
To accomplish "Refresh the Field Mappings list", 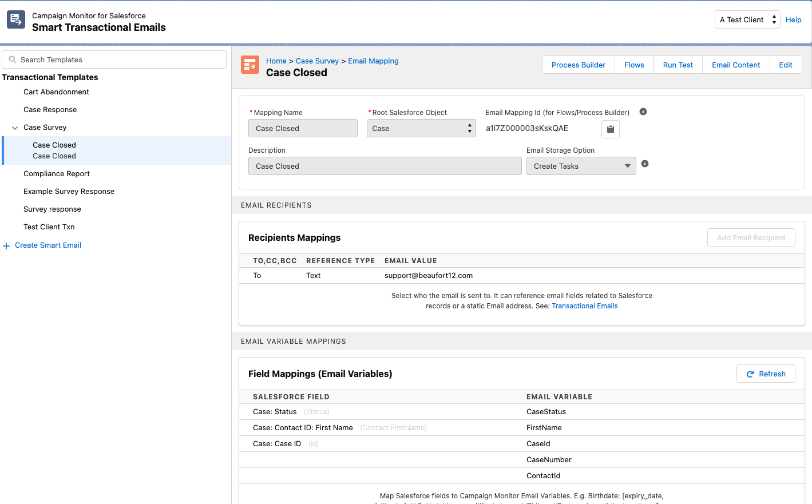I will [766, 374].
